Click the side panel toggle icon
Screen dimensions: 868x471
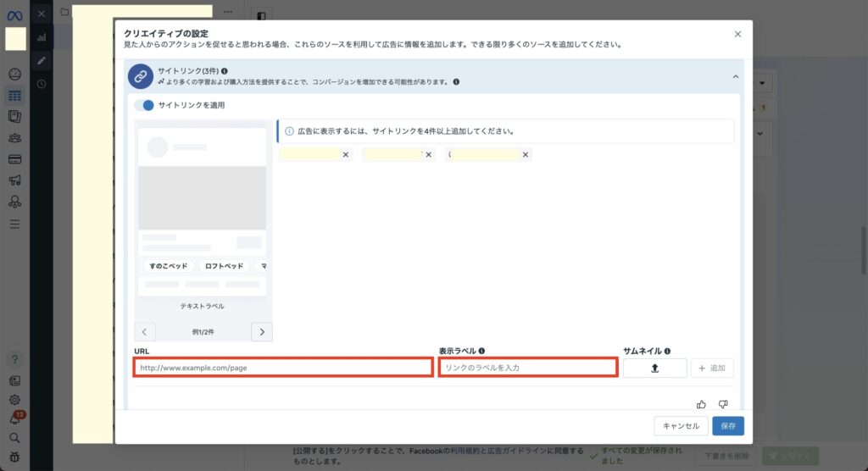(x=261, y=15)
